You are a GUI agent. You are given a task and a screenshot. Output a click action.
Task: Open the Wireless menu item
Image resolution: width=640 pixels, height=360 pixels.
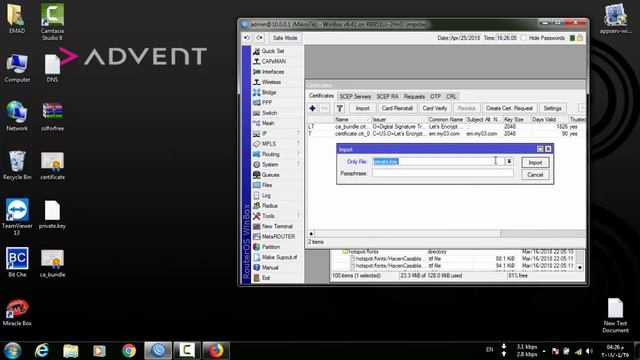[271, 82]
